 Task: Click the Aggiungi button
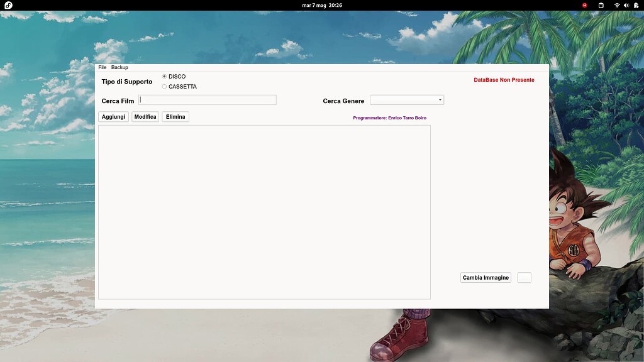[x=113, y=117]
